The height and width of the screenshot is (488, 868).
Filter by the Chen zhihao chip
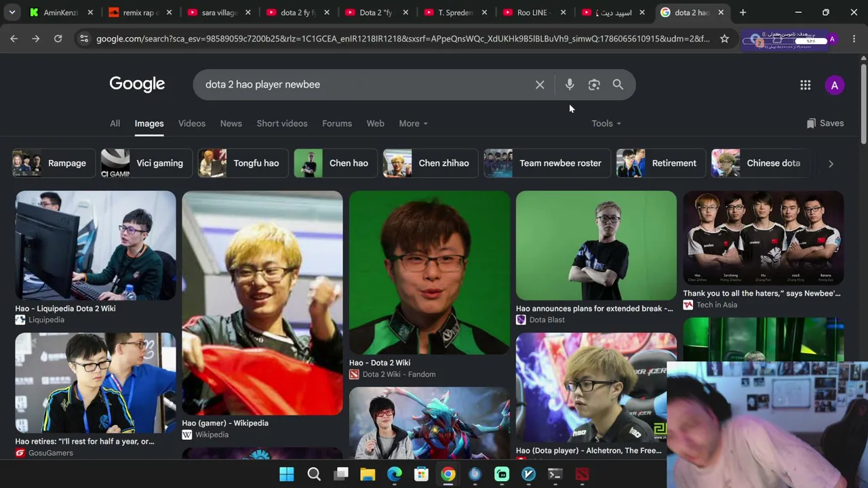[430, 163]
